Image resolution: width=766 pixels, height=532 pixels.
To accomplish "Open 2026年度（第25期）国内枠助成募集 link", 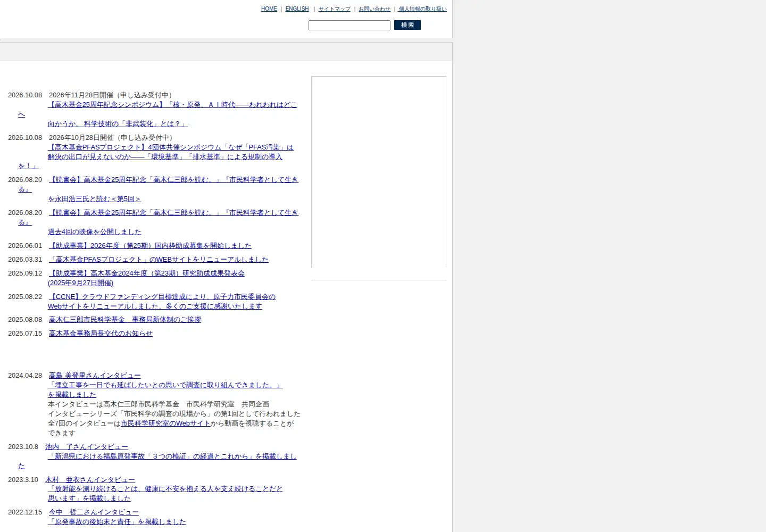I will pyautogui.click(x=150, y=246).
